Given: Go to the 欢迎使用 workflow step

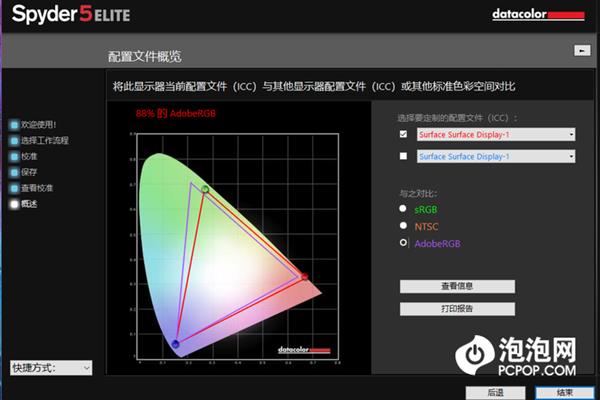Looking at the screenshot, I should tap(39, 125).
